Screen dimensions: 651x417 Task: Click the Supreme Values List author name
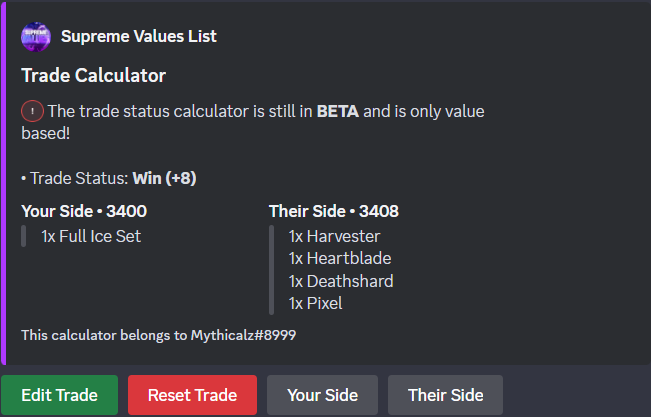[x=138, y=37]
